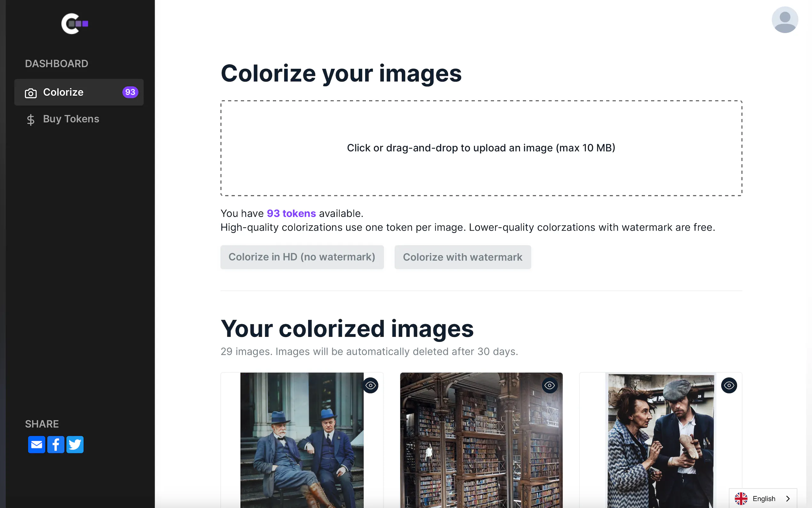Click the UK flag icon

point(741,498)
